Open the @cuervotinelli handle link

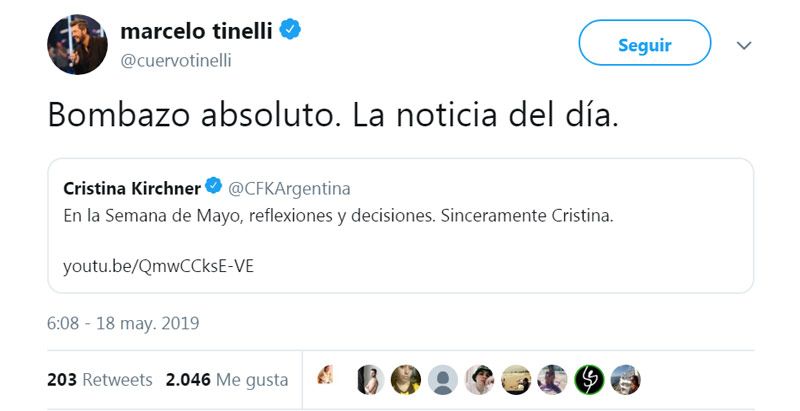pos(175,60)
